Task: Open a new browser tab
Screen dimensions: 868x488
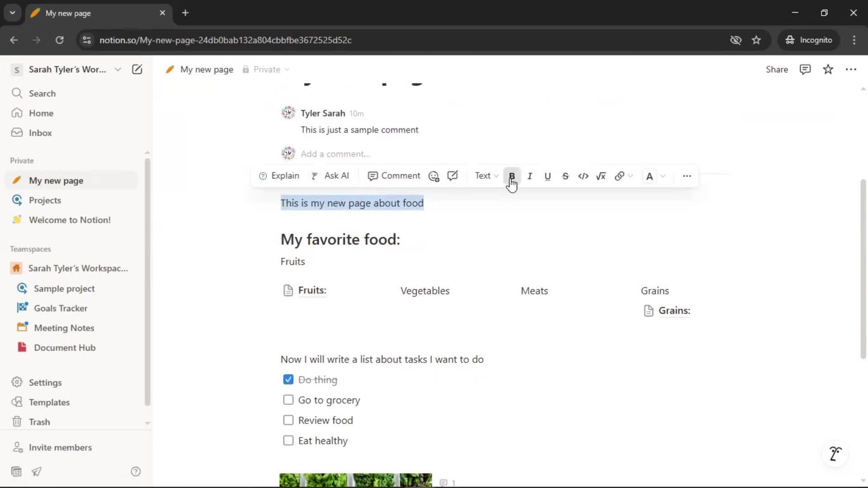Action: [x=185, y=13]
